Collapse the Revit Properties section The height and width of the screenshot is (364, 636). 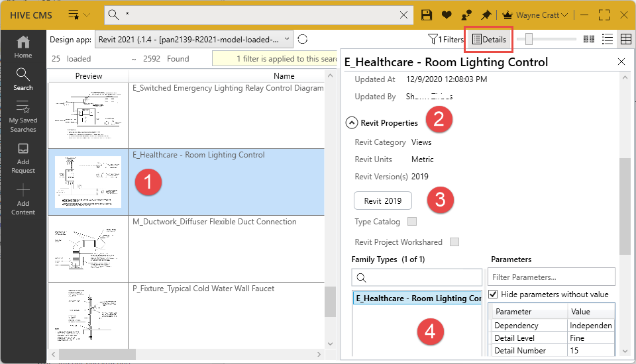pos(352,123)
